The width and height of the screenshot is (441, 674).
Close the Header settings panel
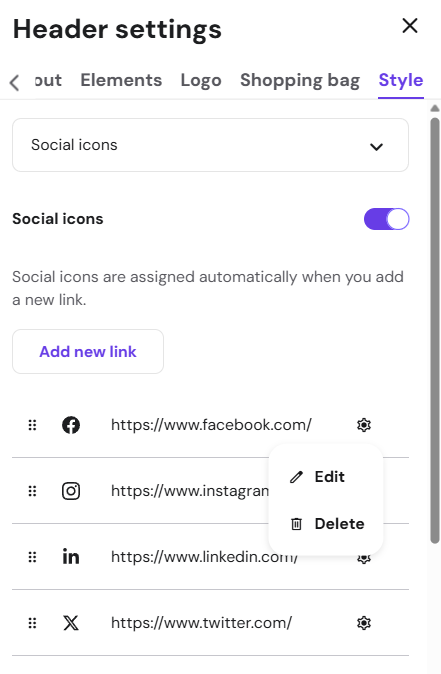(410, 26)
